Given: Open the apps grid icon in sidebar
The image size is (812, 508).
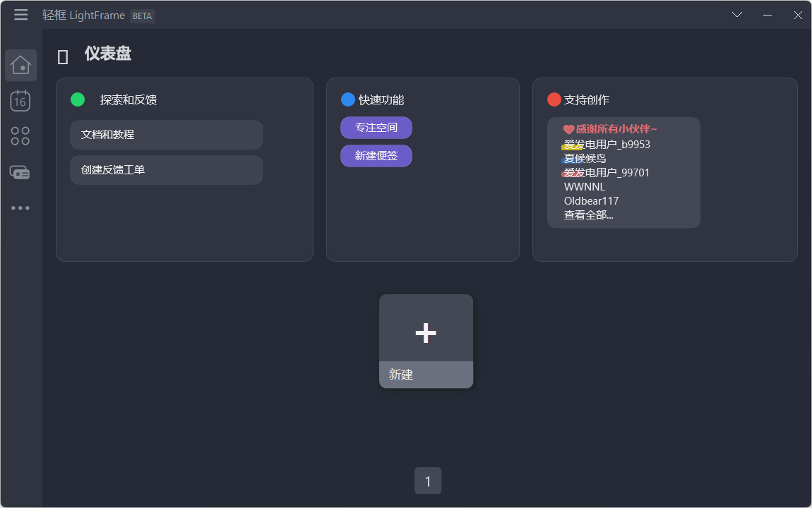Looking at the screenshot, I should pyautogui.click(x=20, y=135).
